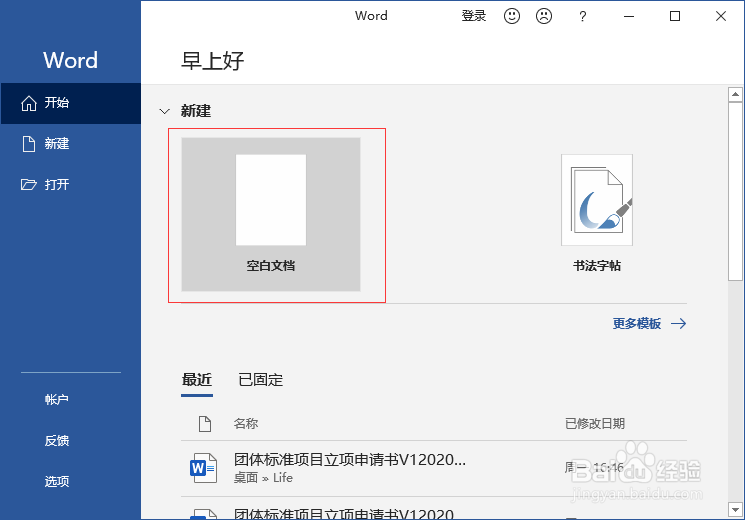Switch to the 已固定 tab

point(260,380)
